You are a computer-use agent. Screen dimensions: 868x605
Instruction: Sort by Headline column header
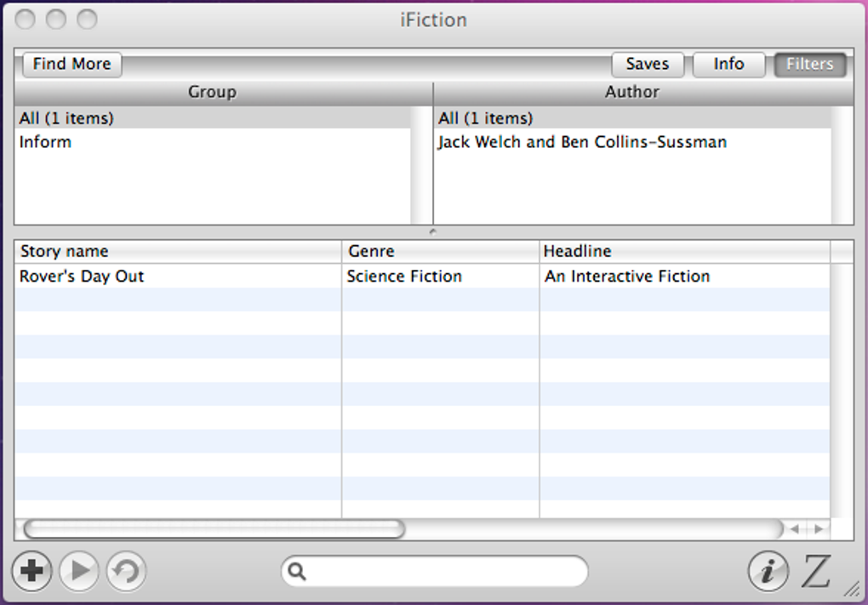pyautogui.click(x=578, y=251)
